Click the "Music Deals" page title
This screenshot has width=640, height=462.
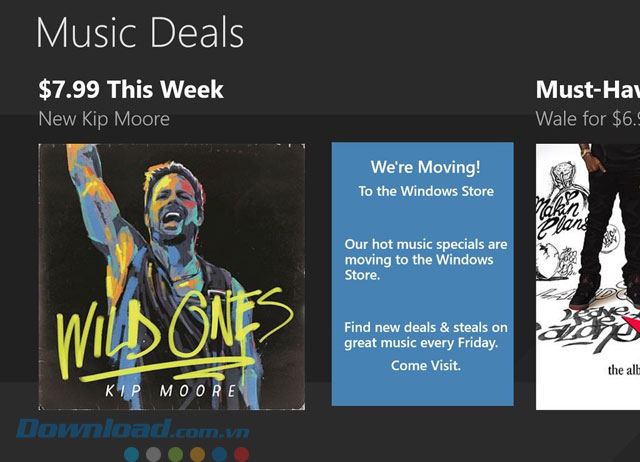pyautogui.click(x=140, y=33)
